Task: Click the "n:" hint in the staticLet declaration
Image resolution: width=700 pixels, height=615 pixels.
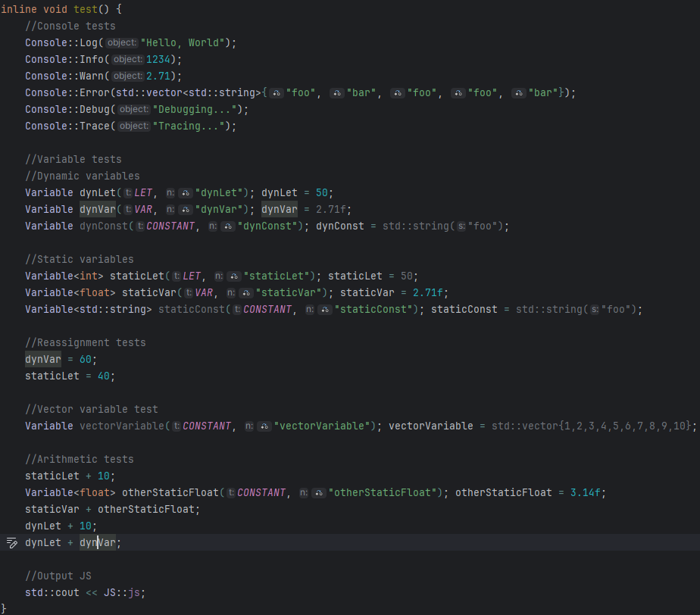Action: pos(219,276)
